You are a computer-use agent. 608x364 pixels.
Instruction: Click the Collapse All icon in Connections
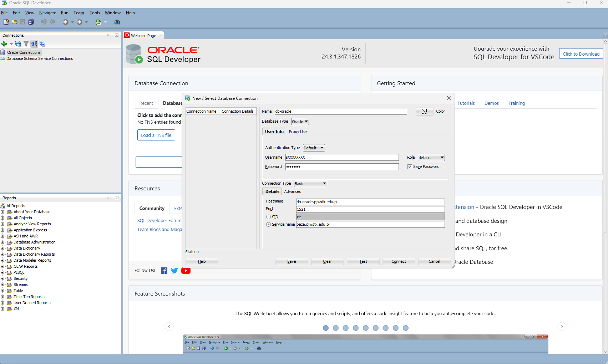(x=42, y=44)
